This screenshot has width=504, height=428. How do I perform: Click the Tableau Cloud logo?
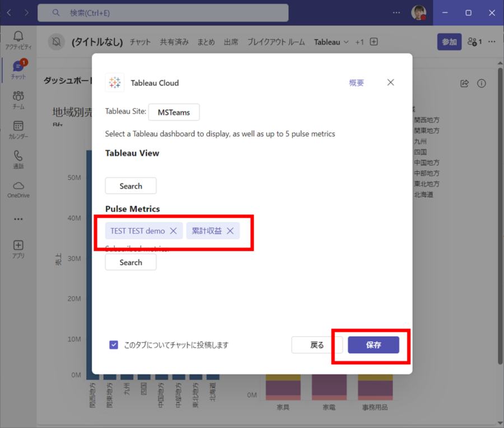point(114,82)
